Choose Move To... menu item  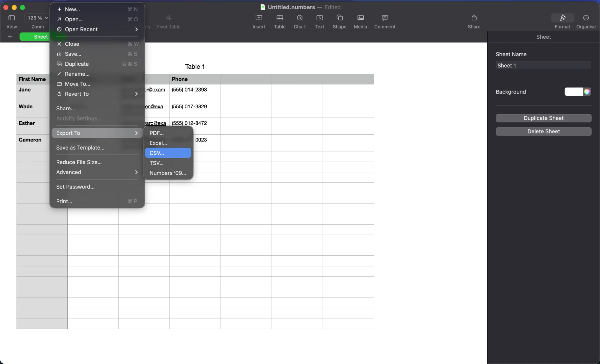[x=97, y=84]
